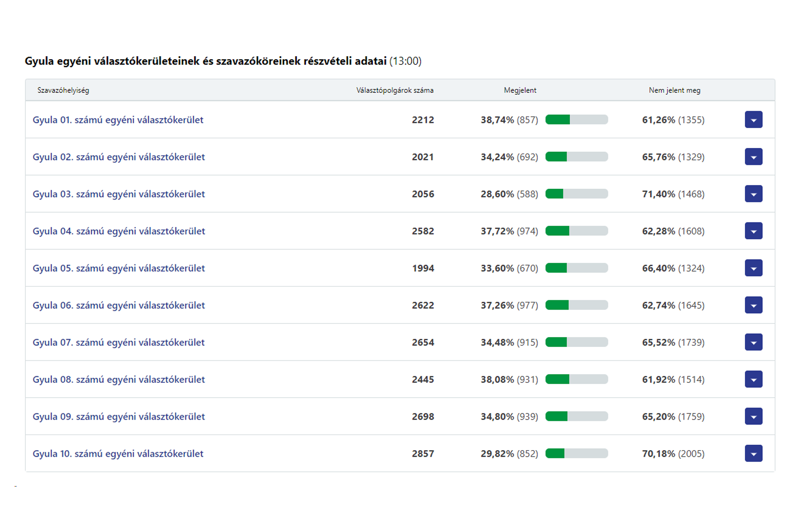Expand Gyula 02 district details arrow
The height and width of the screenshot is (532, 798).
coord(753,157)
